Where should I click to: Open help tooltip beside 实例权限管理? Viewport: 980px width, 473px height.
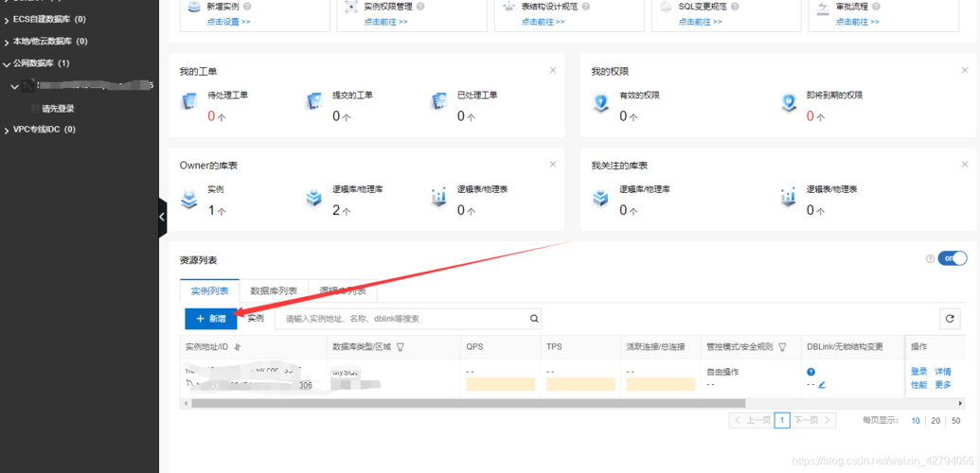point(420,7)
